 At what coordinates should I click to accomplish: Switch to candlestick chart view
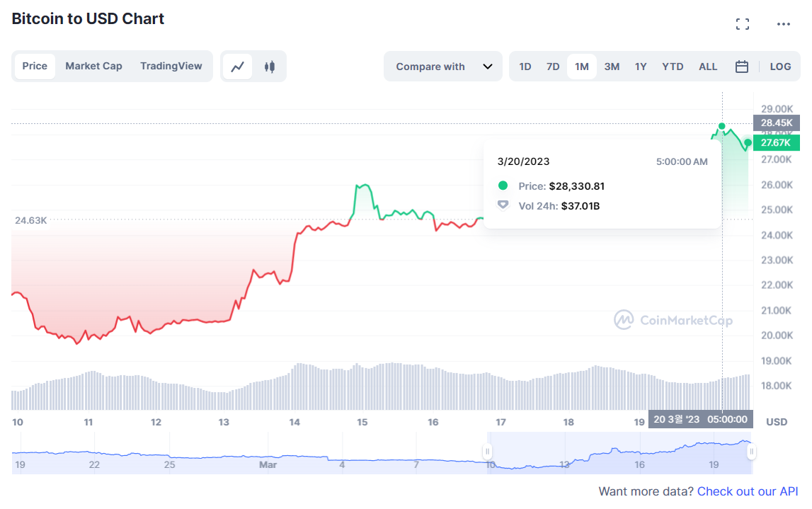[x=269, y=67]
